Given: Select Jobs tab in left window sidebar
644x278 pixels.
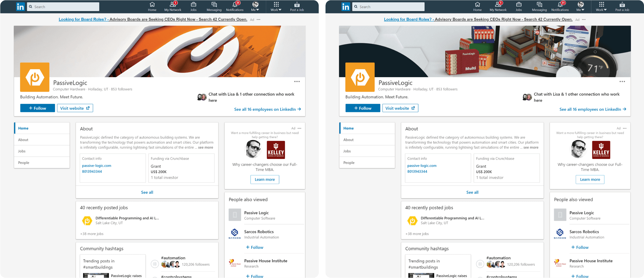Looking at the screenshot, I should [x=42, y=151].
